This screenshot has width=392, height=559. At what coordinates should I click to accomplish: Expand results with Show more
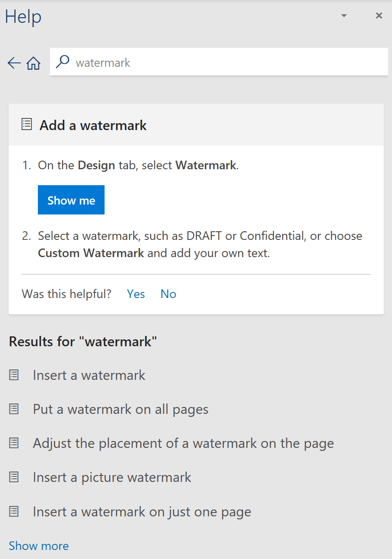pyautogui.click(x=39, y=546)
